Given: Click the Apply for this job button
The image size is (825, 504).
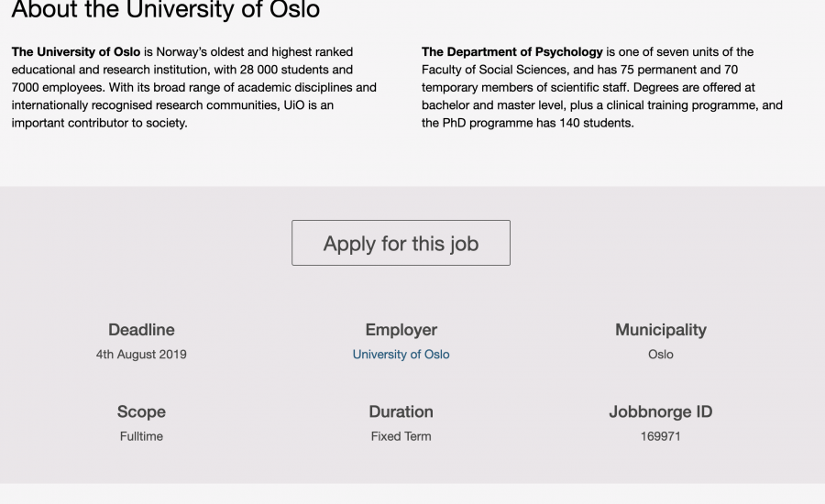Looking at the screenshot, I should click(401, 243).
